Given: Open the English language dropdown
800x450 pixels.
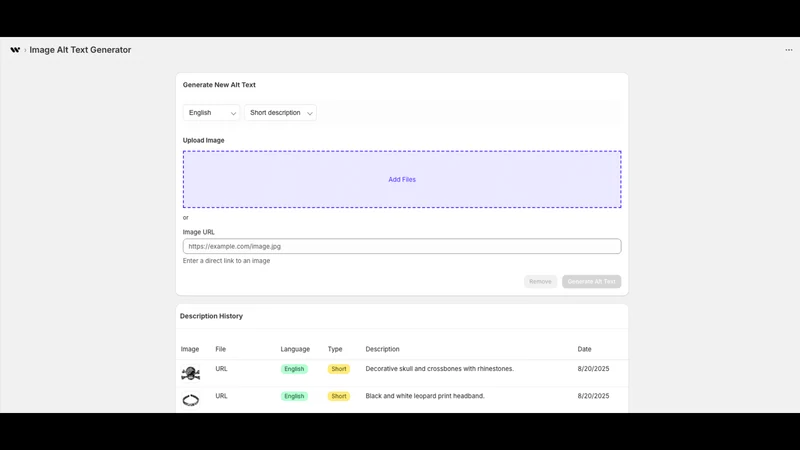Looking at the screenshot, I should [x=211, y=113].
